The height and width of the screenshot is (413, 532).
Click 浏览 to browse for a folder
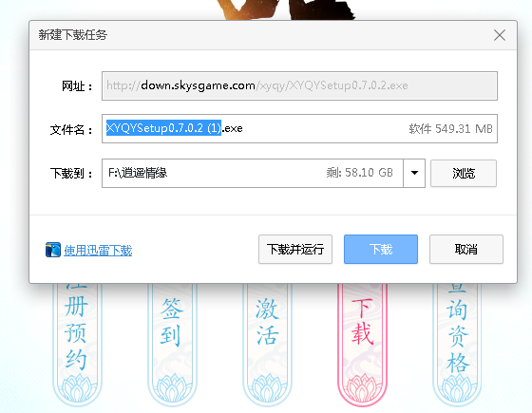pos(464,173)
